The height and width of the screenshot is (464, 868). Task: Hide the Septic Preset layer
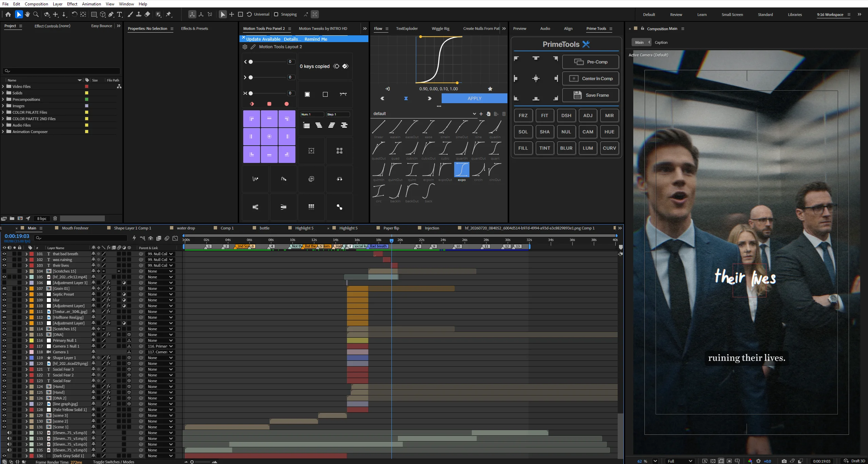[x=4, y=294]
